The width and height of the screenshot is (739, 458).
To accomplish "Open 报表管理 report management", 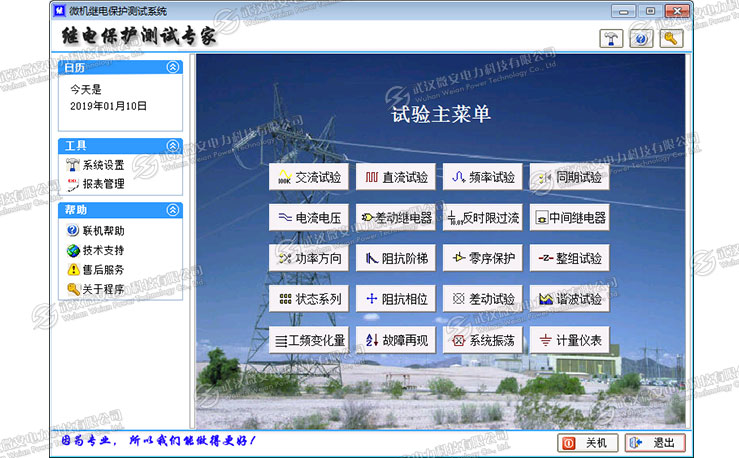I will click(95, 184).
